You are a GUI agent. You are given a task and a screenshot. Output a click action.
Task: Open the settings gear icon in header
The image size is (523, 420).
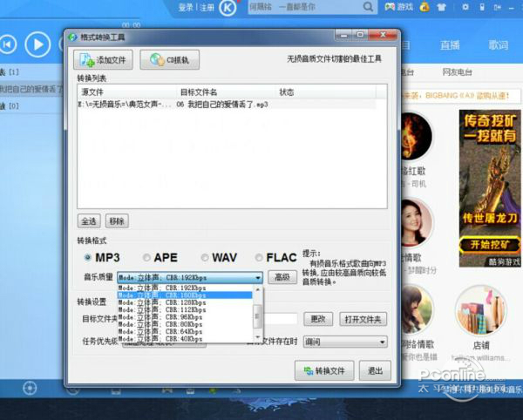(x=465, y=7)
